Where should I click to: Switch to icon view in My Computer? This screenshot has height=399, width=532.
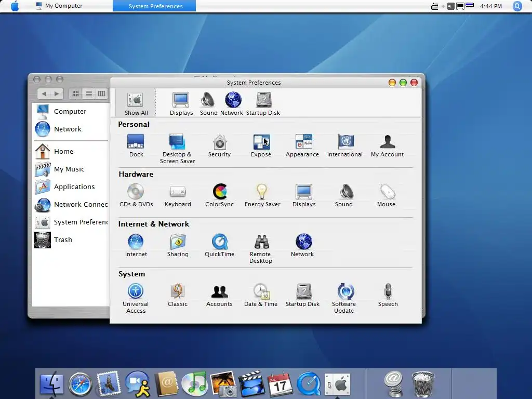tap(76, 94)
